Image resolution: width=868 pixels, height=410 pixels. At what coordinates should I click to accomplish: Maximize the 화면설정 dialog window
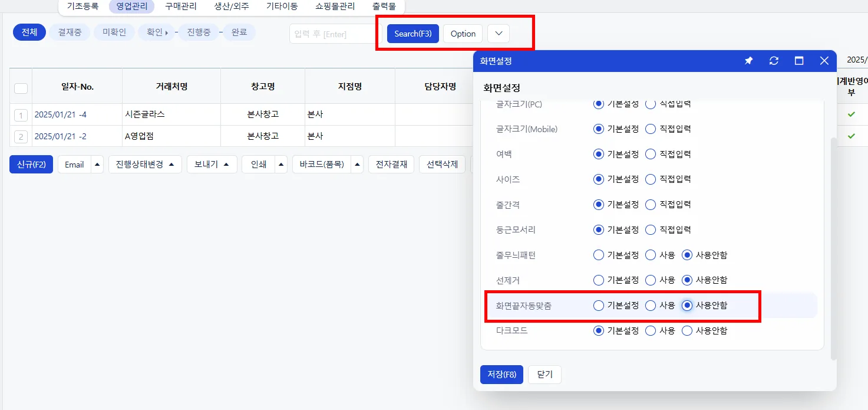[799, 61]
